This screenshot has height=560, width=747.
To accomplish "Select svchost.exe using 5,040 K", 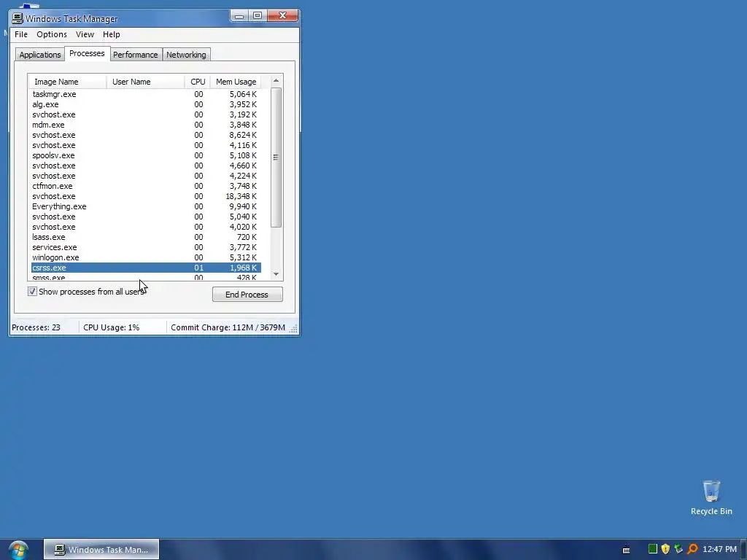I will click(146, 217).
